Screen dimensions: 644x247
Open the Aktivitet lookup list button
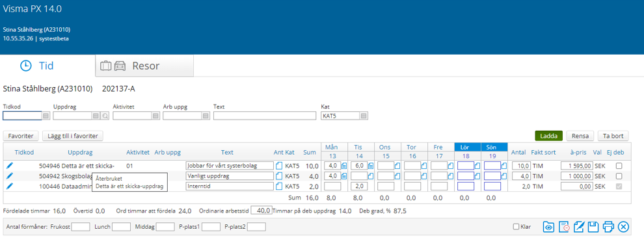click(x=155, y=116)
